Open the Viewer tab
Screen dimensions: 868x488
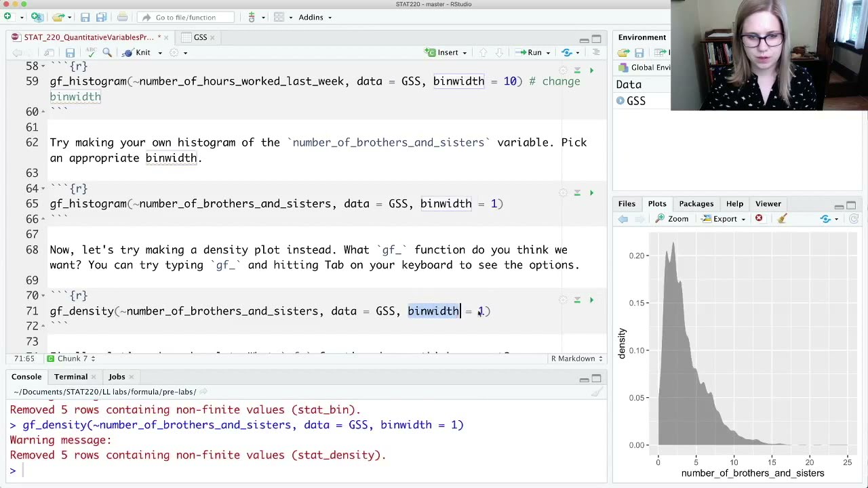pos(768,204)
